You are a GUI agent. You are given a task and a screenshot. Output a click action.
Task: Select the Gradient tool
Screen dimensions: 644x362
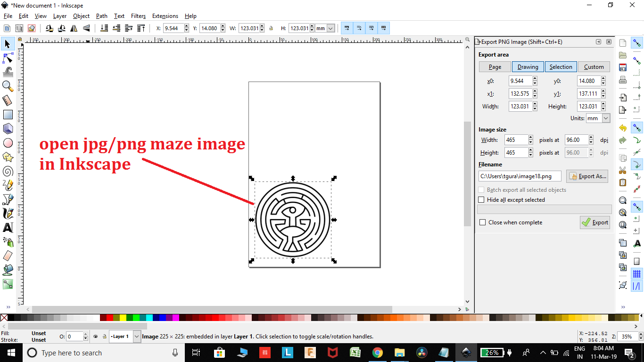[8, 284]
